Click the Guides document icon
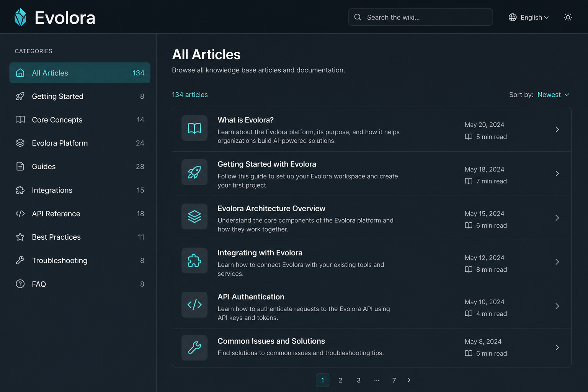Image resolution: width=588 pixels, height=392 pixels. [20, 167]
